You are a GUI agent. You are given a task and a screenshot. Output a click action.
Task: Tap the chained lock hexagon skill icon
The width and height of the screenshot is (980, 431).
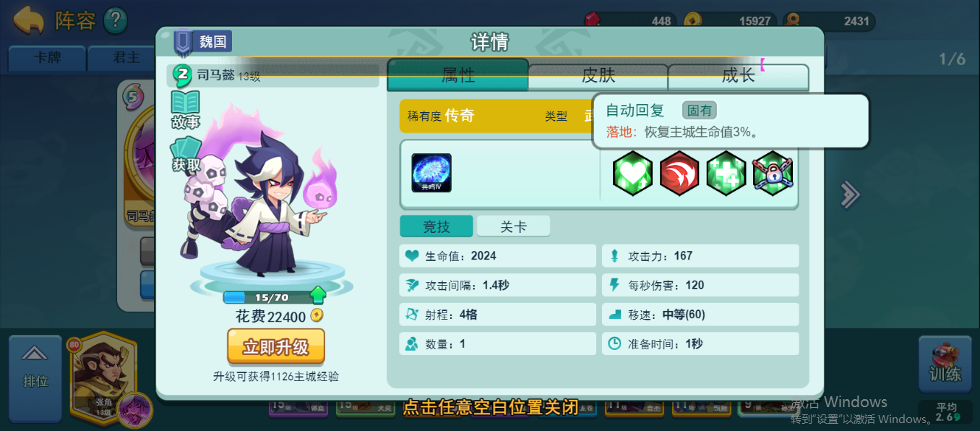773,174
